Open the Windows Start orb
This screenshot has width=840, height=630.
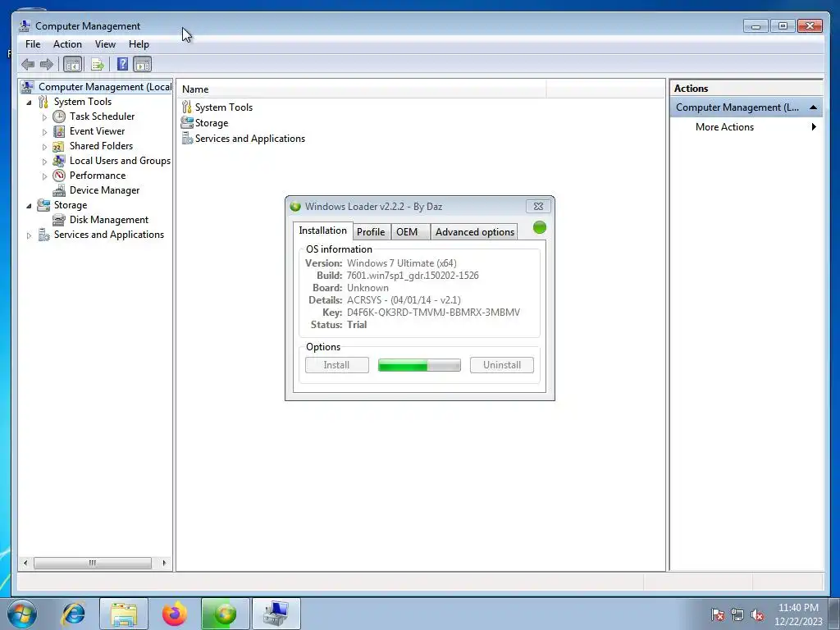coord(22,614)
